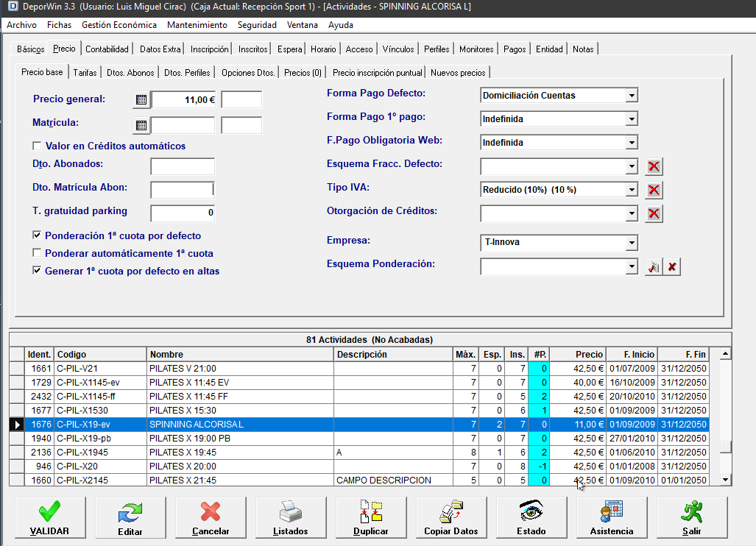756x546 pixels.
Task: Open the Dtos. Abonos sub-tab
Action: 130,73
